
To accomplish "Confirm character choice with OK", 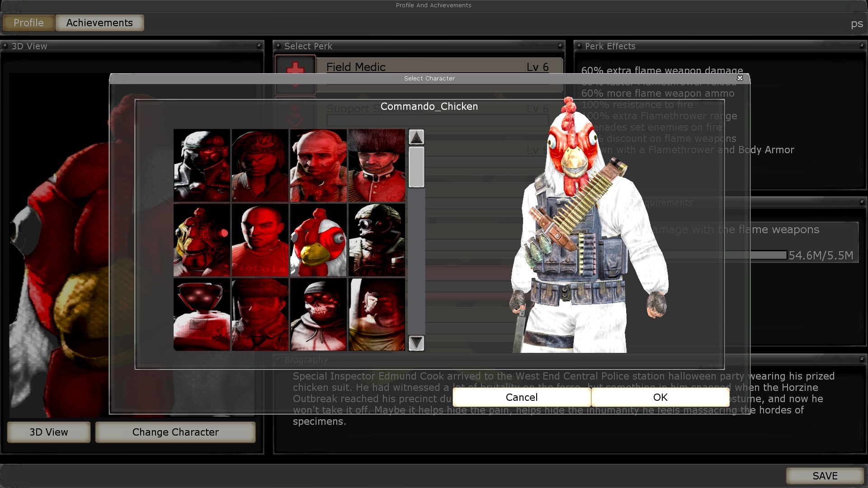I will [660, 397].
